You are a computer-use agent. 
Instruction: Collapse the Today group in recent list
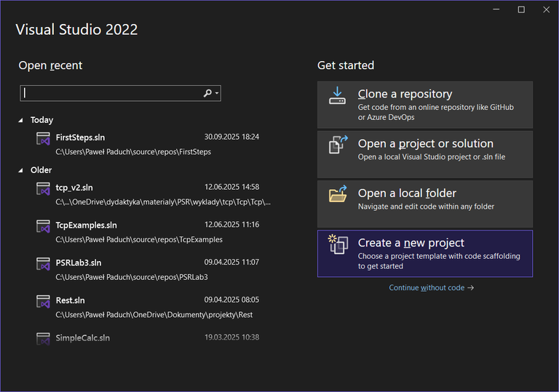pos(21,120)
